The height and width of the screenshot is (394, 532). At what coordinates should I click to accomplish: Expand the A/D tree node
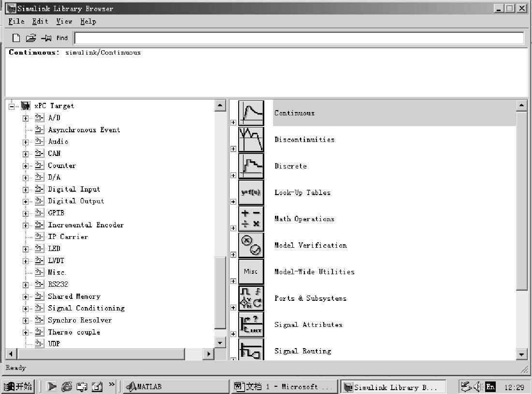pos(26,118)
